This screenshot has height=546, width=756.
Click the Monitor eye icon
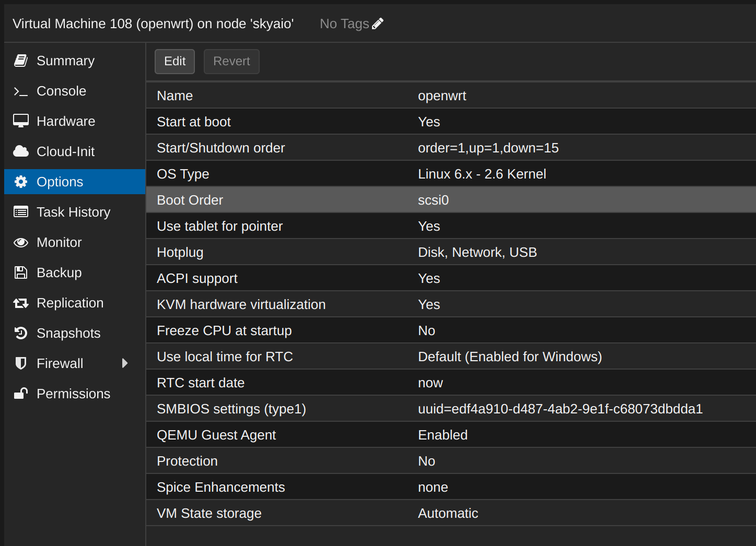pos(21,242)
